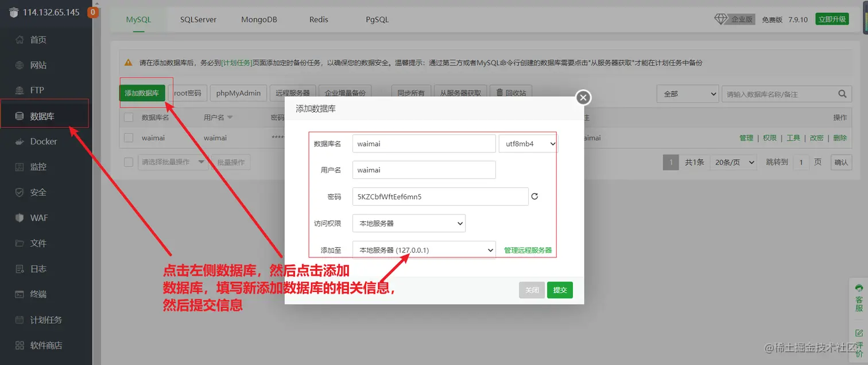Viewport: 868px width, 365px height.
Task: Click the root密码 button
Action: tap(188, 93)
